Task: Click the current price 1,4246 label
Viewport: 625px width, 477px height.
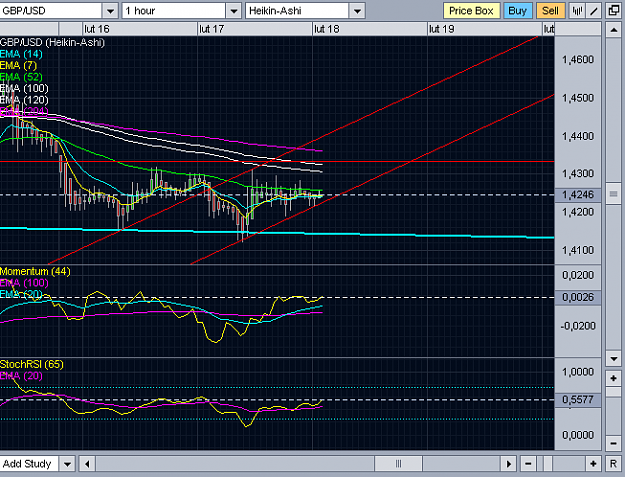Action: click(578, 194)
